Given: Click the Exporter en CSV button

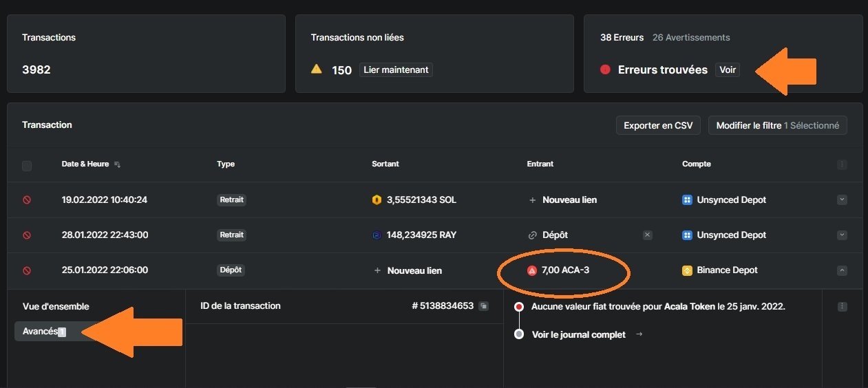Looking at the screenshot, I should (x=658, y=126).
